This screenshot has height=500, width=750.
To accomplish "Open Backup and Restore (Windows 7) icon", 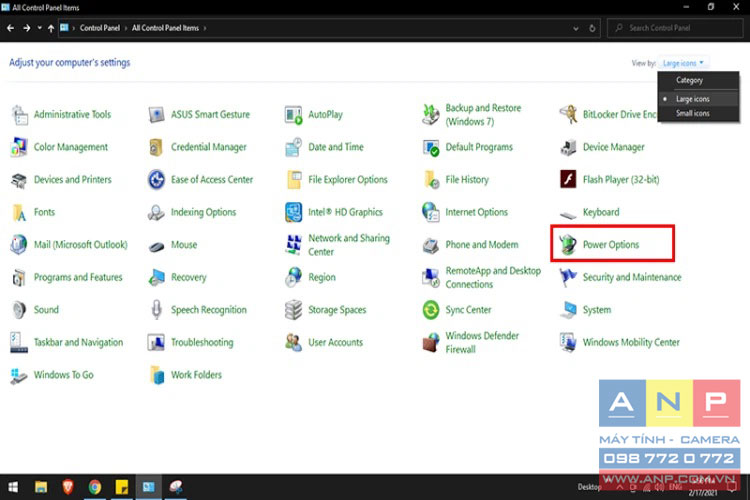I will click(x=431, y=115).
